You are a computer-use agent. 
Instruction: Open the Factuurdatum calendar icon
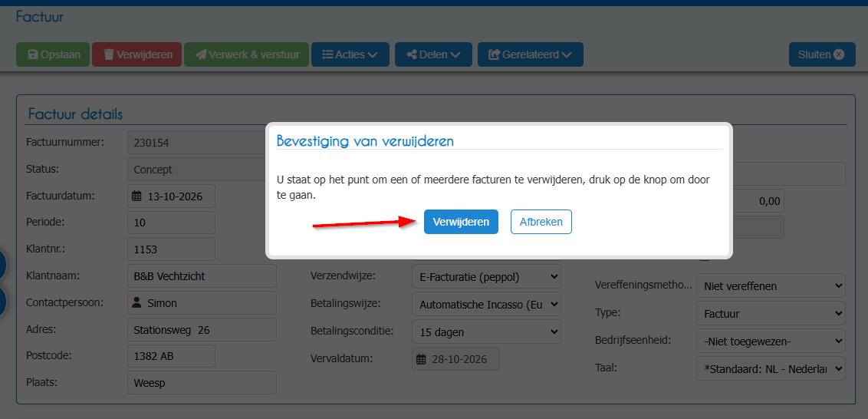(136, 196)
